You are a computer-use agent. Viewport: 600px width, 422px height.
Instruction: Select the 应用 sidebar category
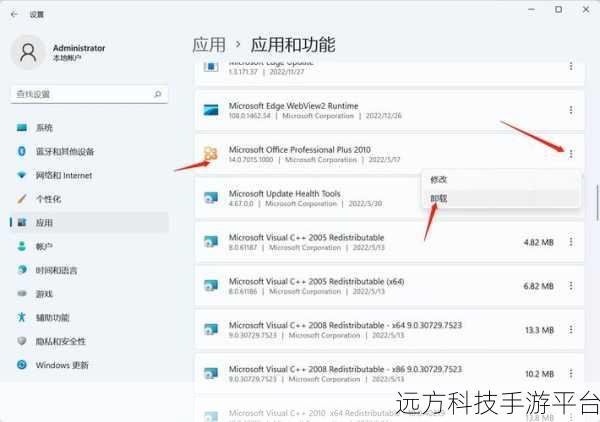coord(89,223)
